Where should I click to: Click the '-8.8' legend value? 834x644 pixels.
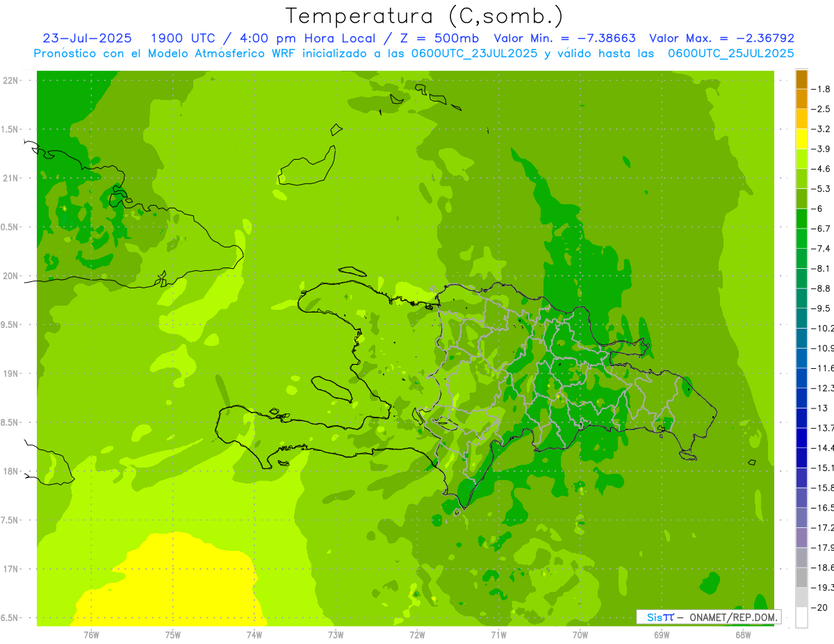click(820, 288)
